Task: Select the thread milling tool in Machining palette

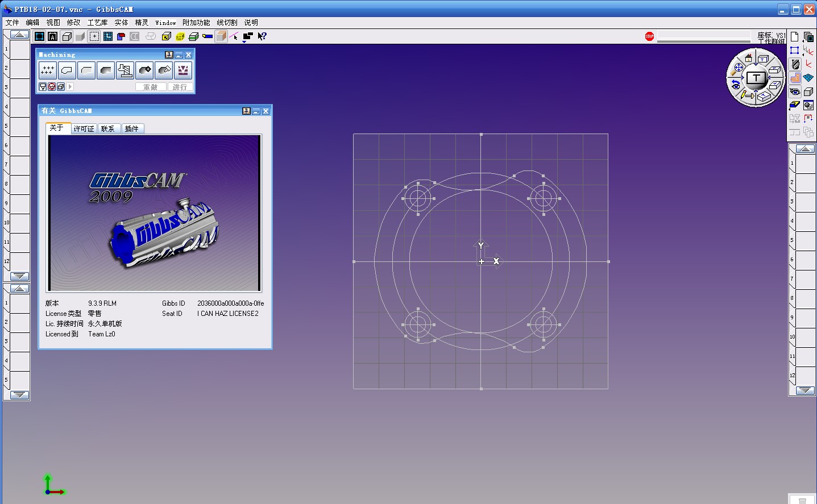Action: pyautogui.click(x=125, y=70)
